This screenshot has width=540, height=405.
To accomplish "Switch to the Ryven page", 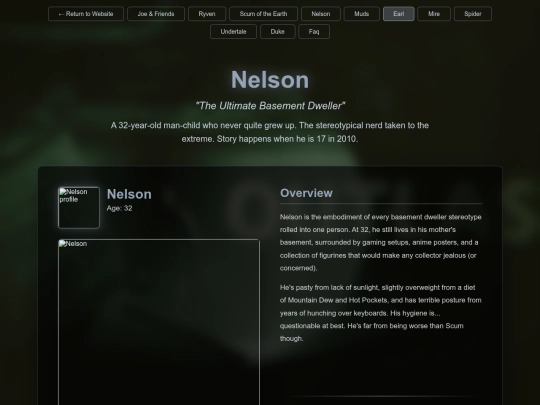I will [207, 14].
